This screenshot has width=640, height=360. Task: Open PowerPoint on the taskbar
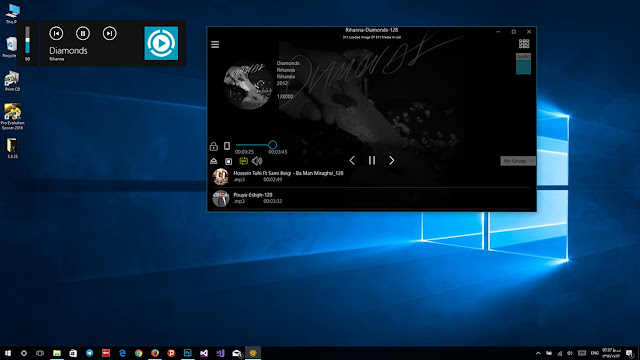[x=171, y=353]
